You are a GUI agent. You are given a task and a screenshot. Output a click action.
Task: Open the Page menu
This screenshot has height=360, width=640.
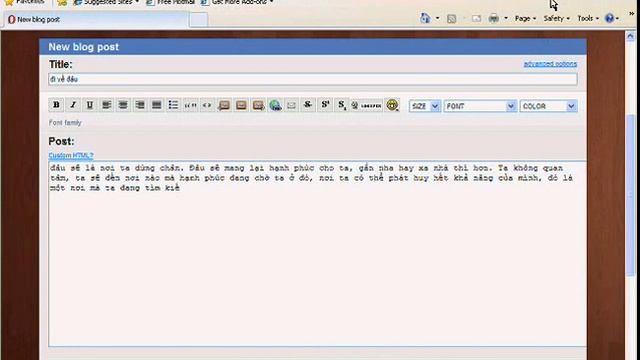(525, 18)
